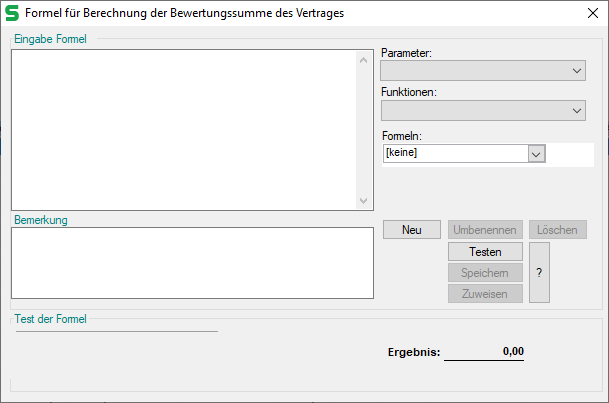Expand the Formeln combo box arrow
Viewport: 609px width, 403px height.
click(x=537, y=154)
